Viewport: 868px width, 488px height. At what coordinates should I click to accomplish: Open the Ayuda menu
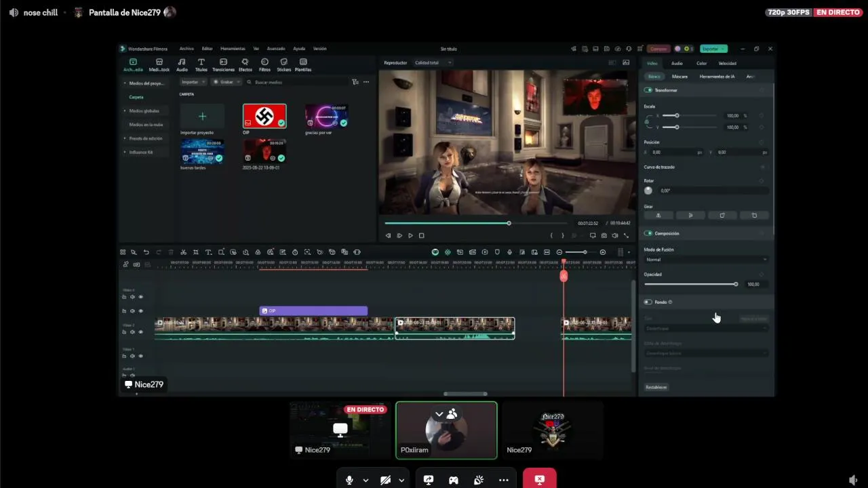coord(299,49)
